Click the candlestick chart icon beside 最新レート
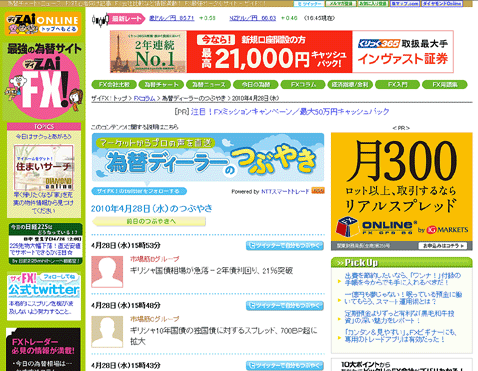The image size is (478, 371). tap(100, 20)
